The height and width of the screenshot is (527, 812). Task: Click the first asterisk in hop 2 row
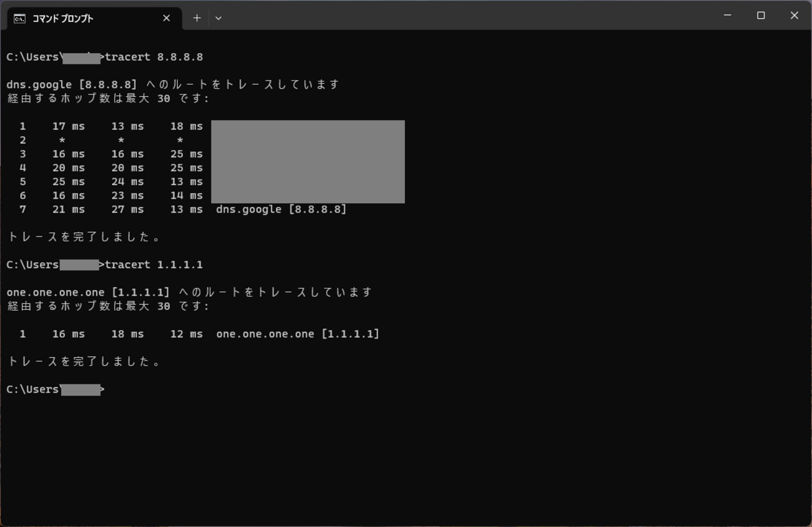(x=62, y=140)
